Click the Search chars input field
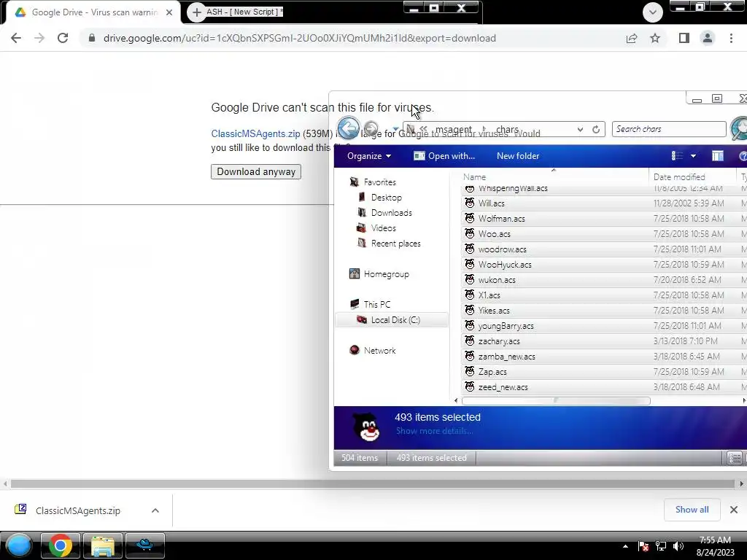 (x=669, y=129)
